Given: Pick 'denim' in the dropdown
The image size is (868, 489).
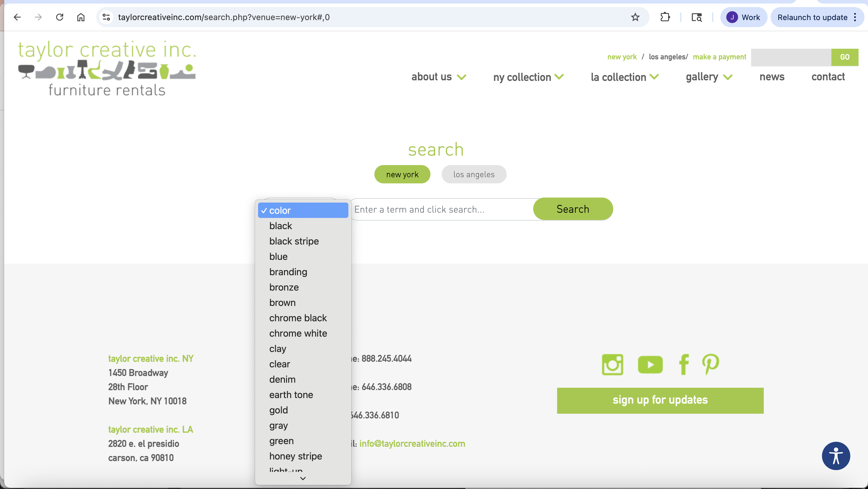Looking at the screenshot, I should pyautogui.click(x=303, y=379).
